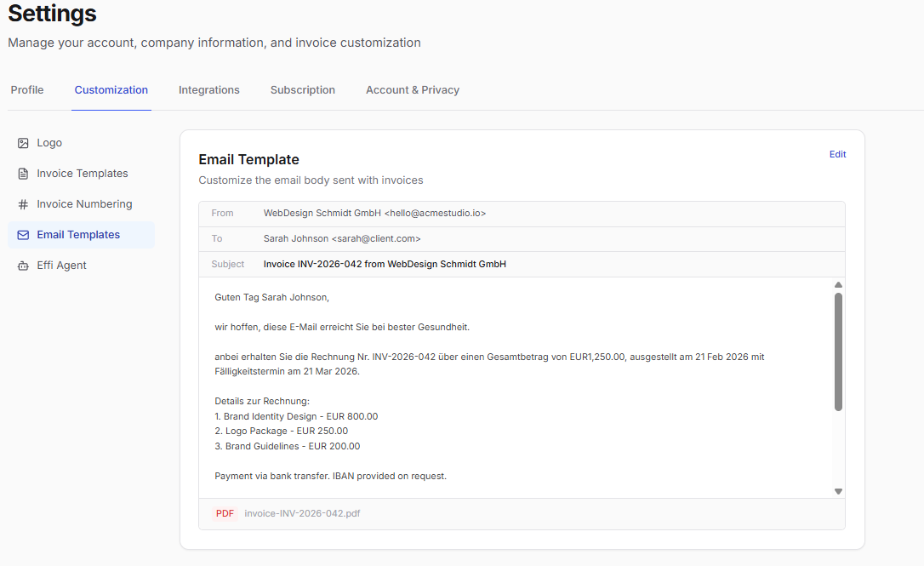Click the 'Details zur Rechnung:' line

(262, 402)
